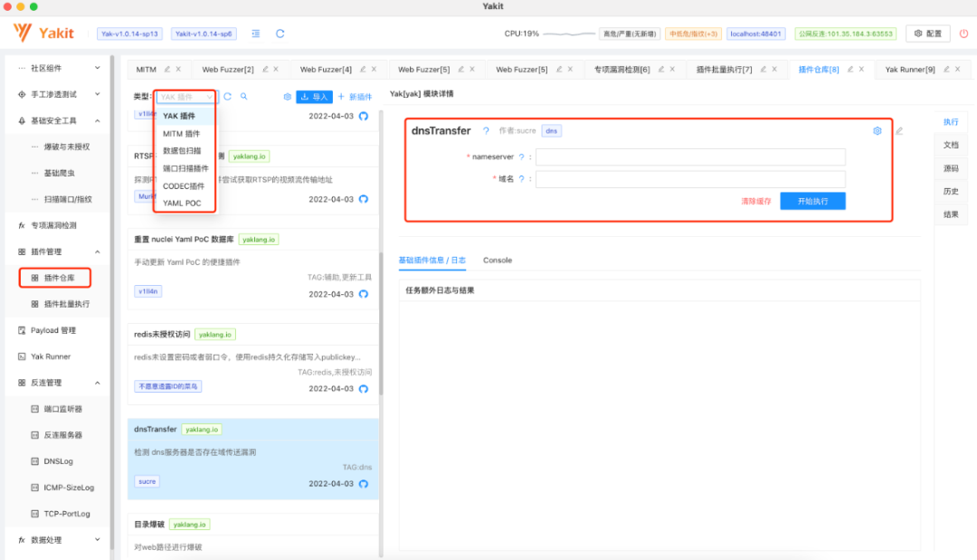Open 文档 side tab in plugin detail
Viewport: 977px width, 560px height.
[951, 145]
